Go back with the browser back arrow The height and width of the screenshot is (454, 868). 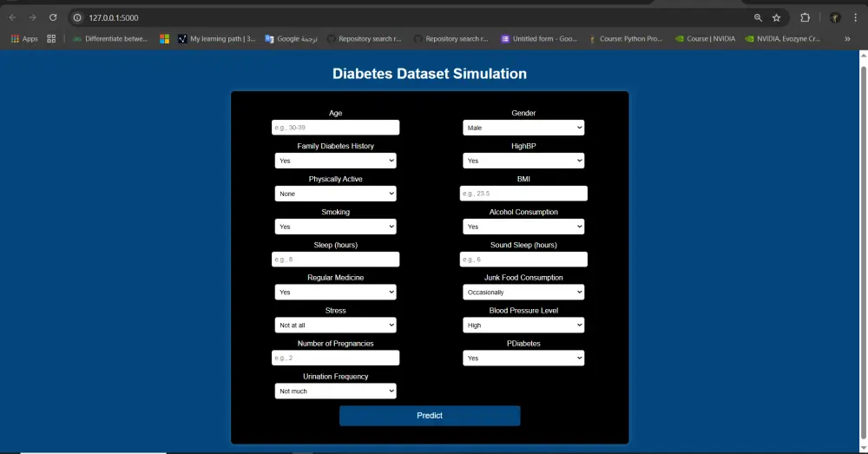[13, 17]
